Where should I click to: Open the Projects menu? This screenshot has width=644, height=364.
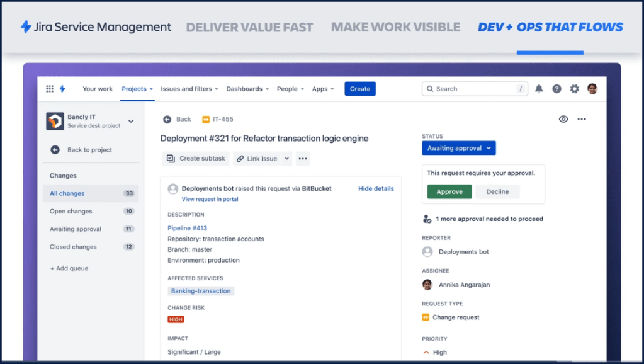(x=137, y=89)
